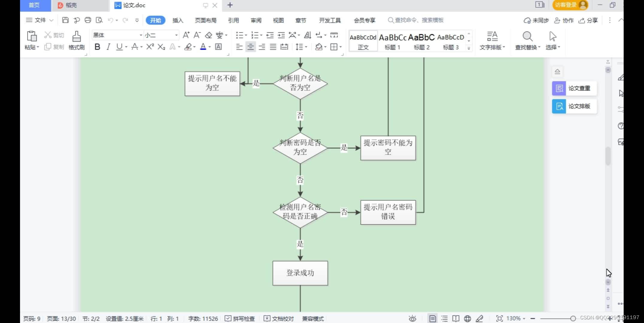Click the guest login button
The image size is (644, 323).
570,5
